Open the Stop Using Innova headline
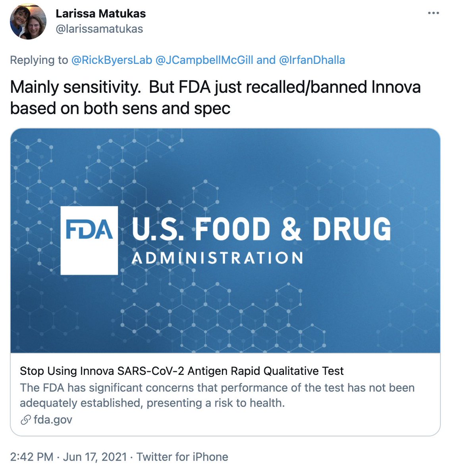 point(181,371)
